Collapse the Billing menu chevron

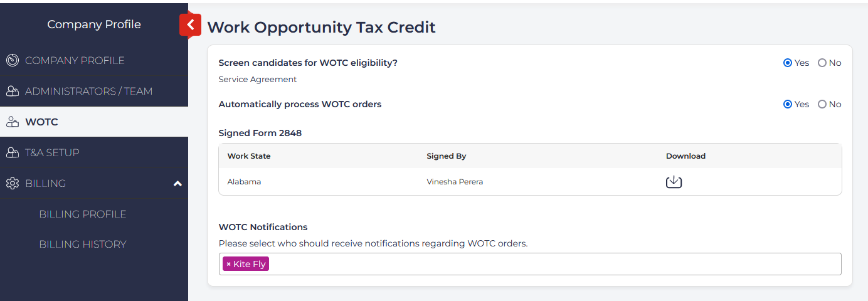pos(177,183)
